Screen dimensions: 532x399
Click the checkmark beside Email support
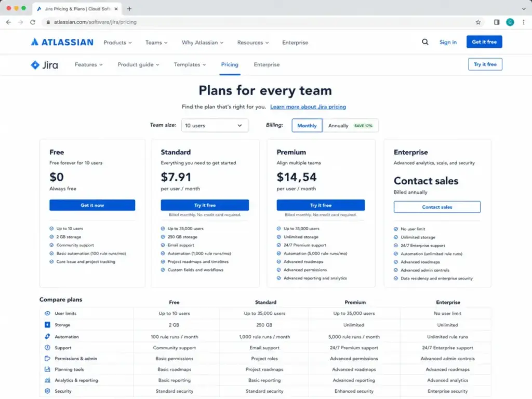click(x=163, y=245)
